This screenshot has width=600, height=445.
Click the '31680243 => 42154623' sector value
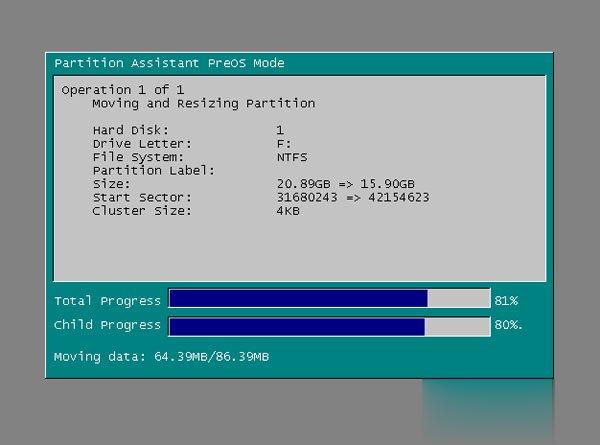pyautogui.click(x=353, y=197)
